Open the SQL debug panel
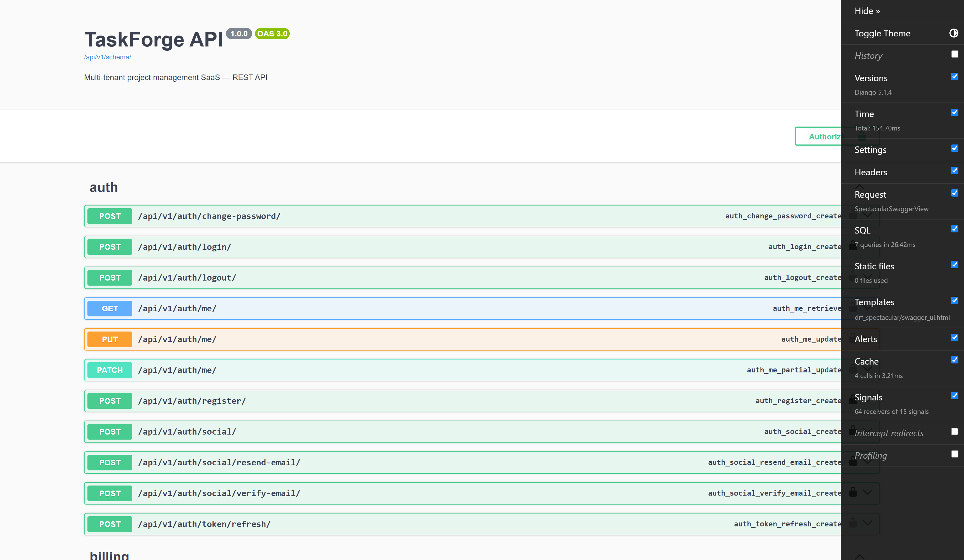Viewport: 964px width, 560px height. pos(862,230)
